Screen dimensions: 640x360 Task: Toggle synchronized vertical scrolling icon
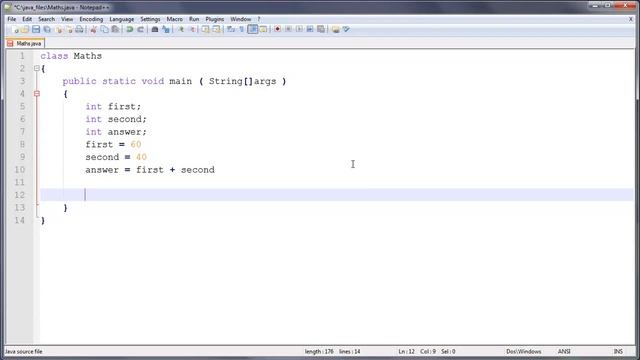tap(205, 29)
